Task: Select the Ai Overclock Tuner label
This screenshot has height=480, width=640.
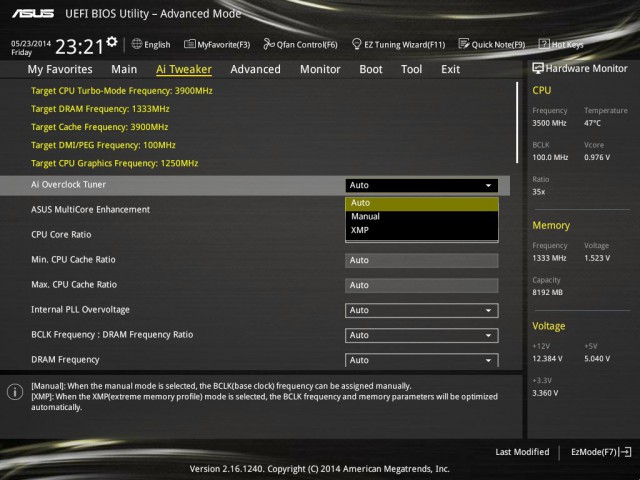Action: pos(69,184)
